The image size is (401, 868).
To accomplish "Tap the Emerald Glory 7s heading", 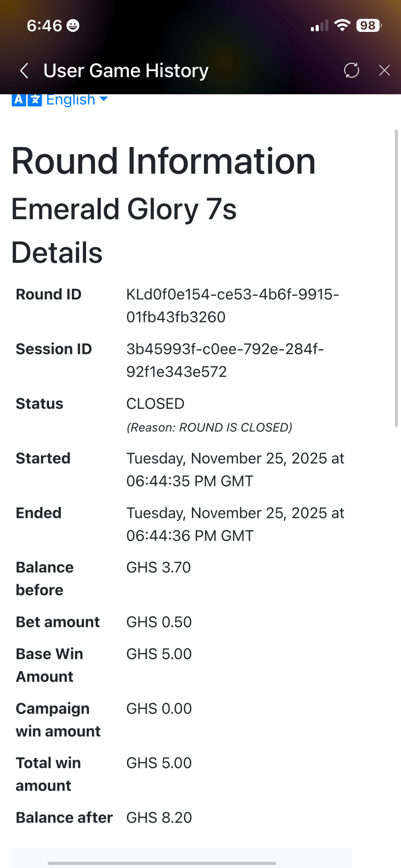I will pos(124,209).
